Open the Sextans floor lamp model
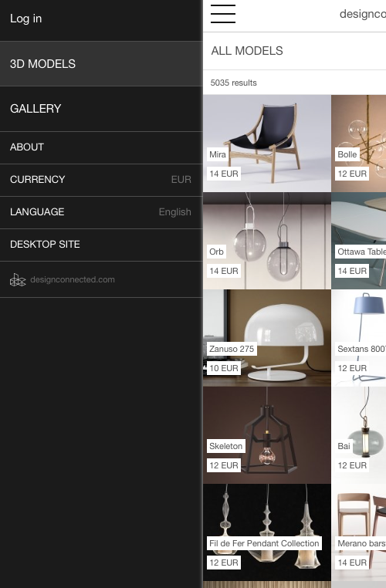The image size is (386, 588). 359,338
